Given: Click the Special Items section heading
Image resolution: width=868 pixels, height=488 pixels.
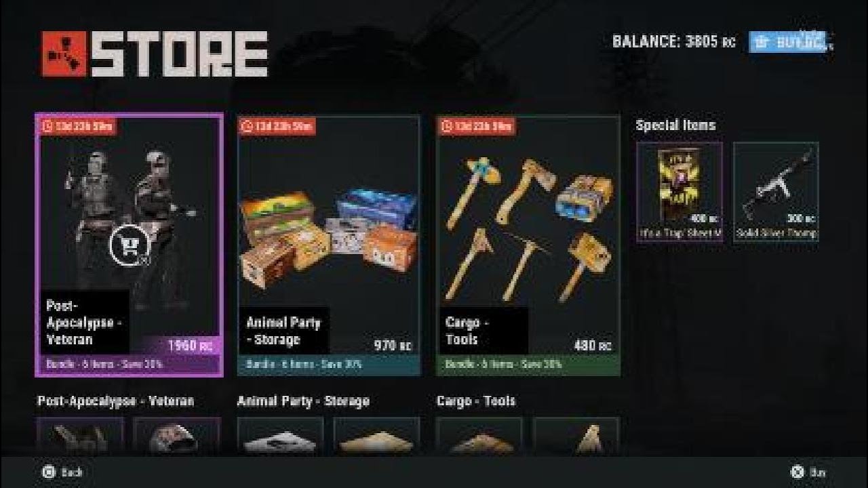Looking at the screenshot, I should coord(675,125).
